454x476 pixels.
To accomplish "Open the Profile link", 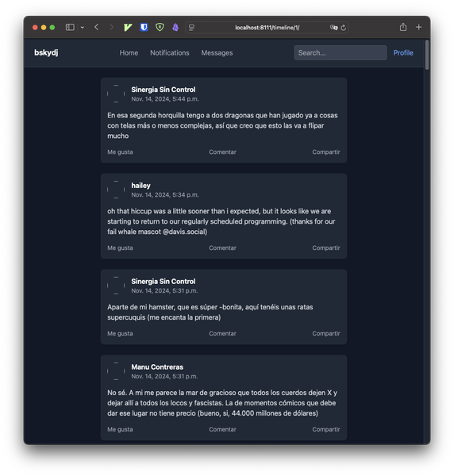I will pyautogui.click(x=403, y=53).
